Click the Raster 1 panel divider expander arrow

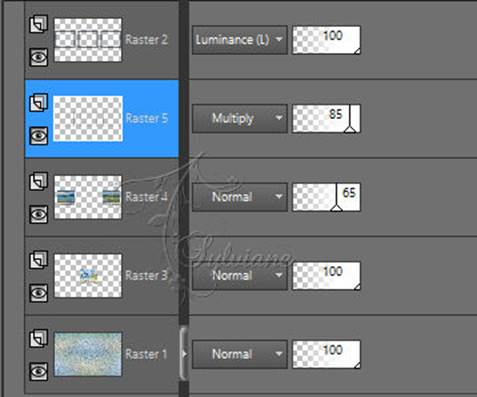[184, 354]
